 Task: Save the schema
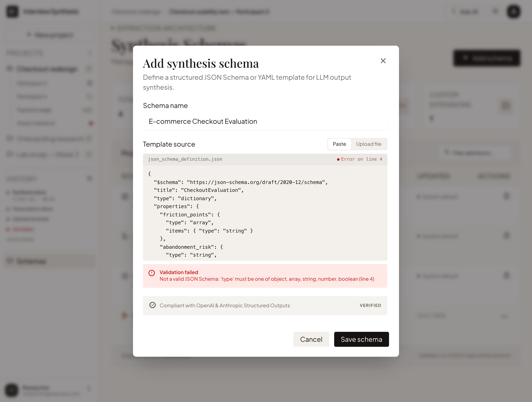[x=361, y=339]
